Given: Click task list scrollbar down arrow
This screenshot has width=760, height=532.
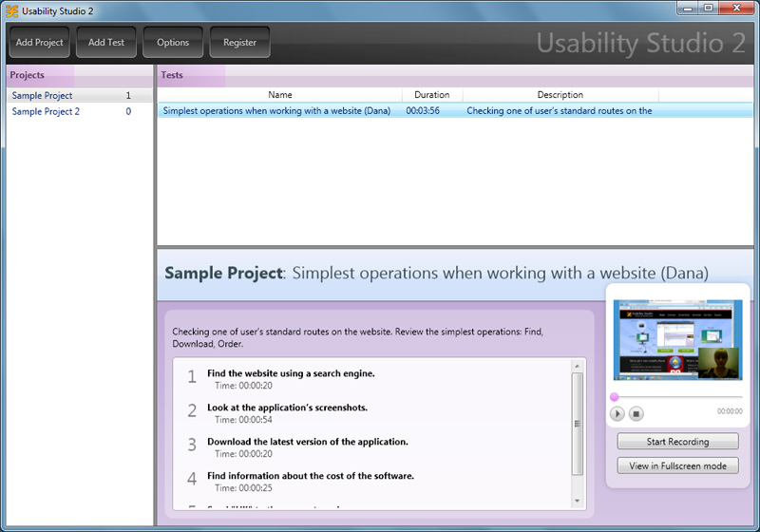Looking at the screenshot, I should [x=577, y=501].
